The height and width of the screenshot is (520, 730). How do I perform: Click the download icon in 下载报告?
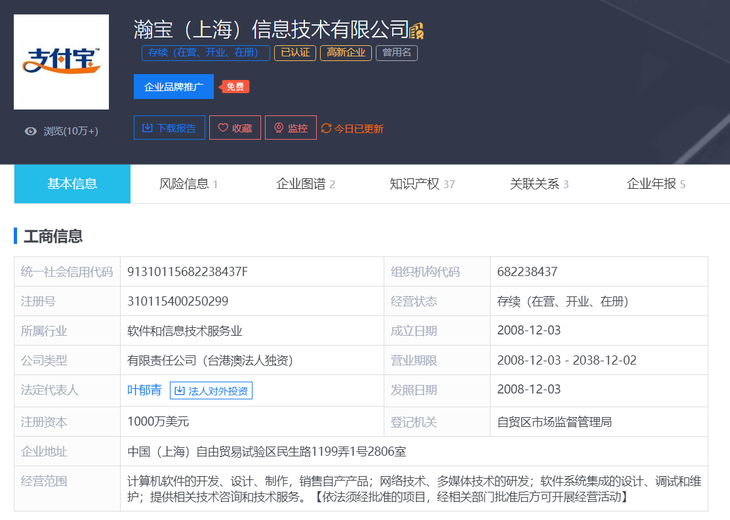(x=147, y=128)
